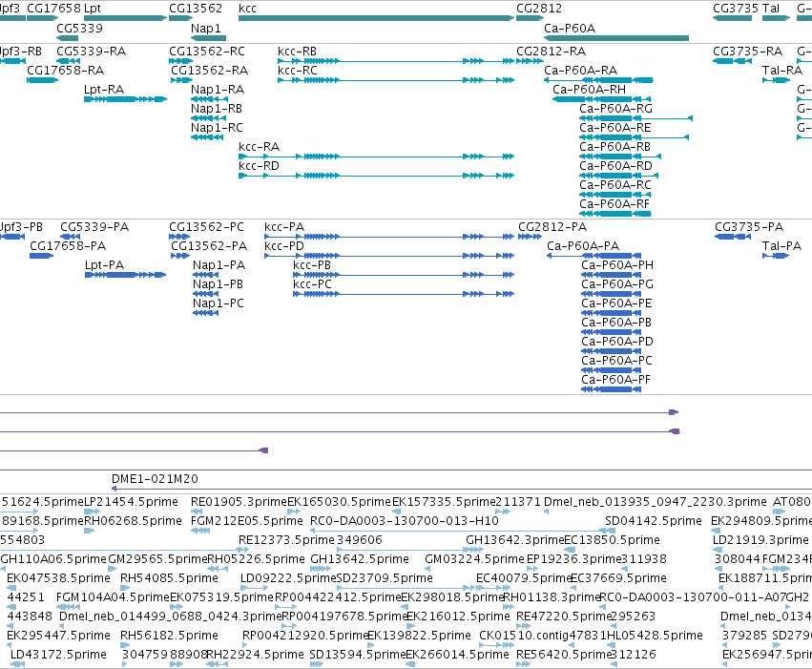Select the kcc-PD protein label

(x=284, y=246)
